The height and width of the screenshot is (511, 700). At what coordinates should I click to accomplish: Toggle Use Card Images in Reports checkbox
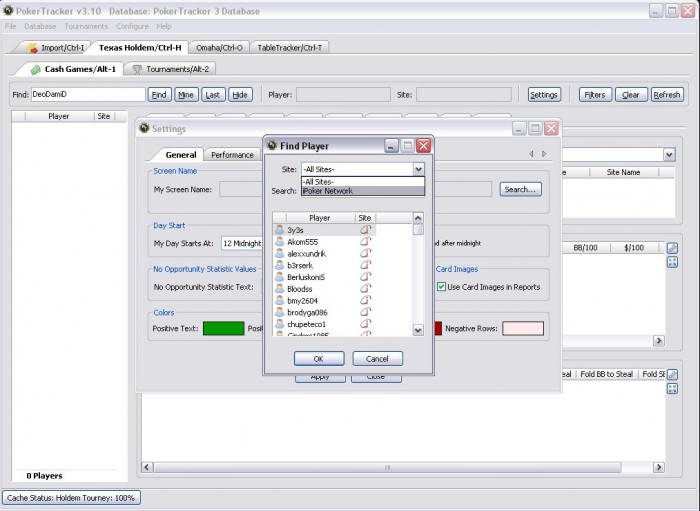(441, 287)
